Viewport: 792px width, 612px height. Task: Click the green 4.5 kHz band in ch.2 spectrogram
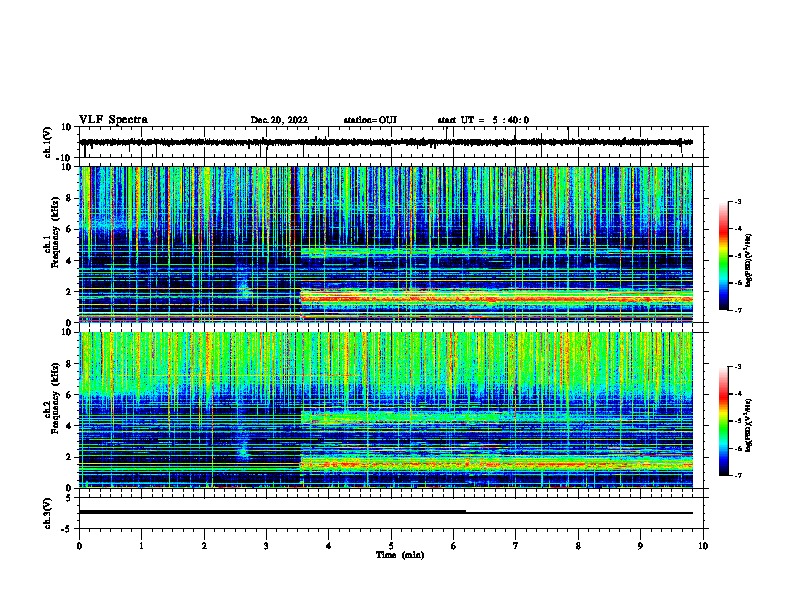click(404, 418)
